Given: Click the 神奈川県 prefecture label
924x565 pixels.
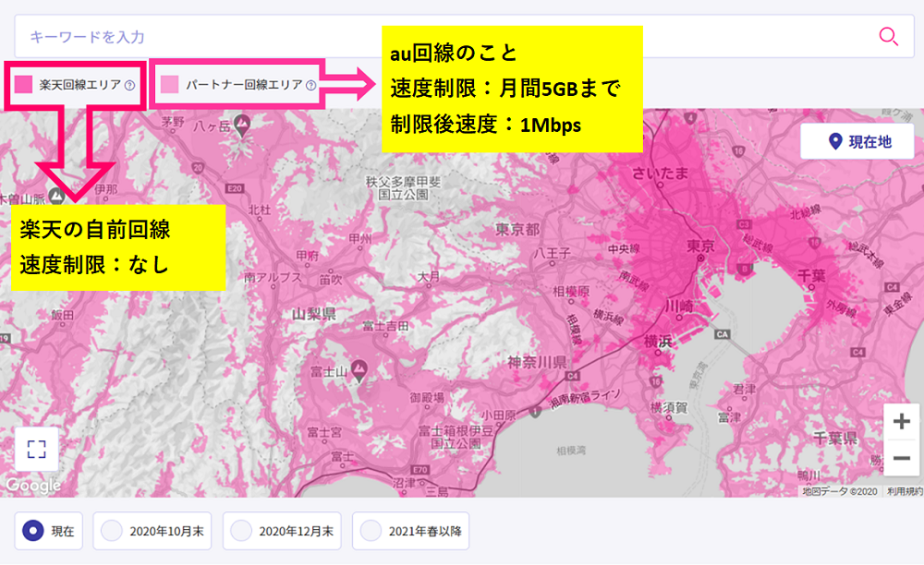Looking at the screenshot, I should click(x=537, y=362).
